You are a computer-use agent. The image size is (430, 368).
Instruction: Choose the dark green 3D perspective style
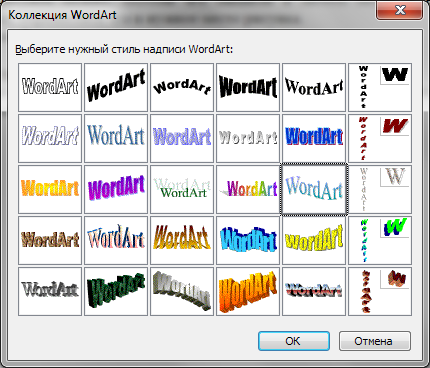[x=116, y=291]
